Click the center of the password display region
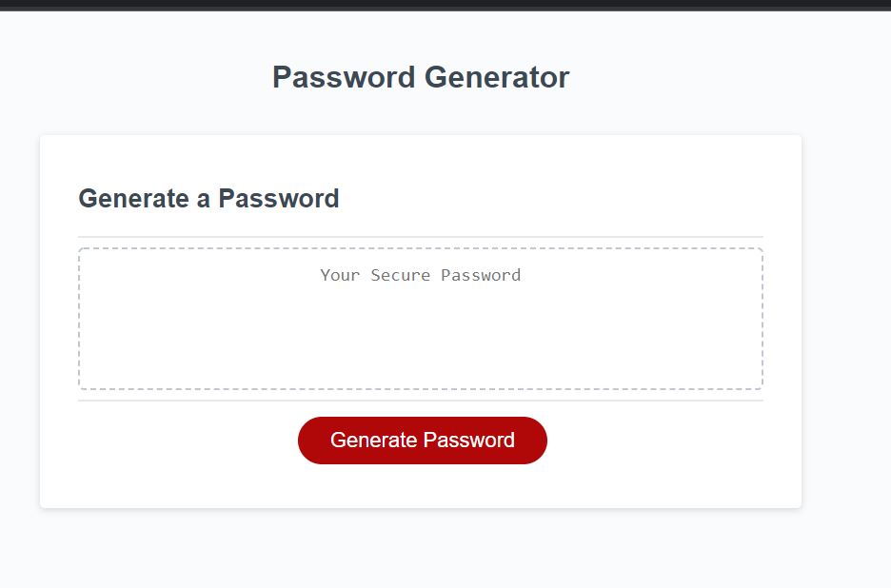Viewport: 891px width, 588px height. pos(420,318)
